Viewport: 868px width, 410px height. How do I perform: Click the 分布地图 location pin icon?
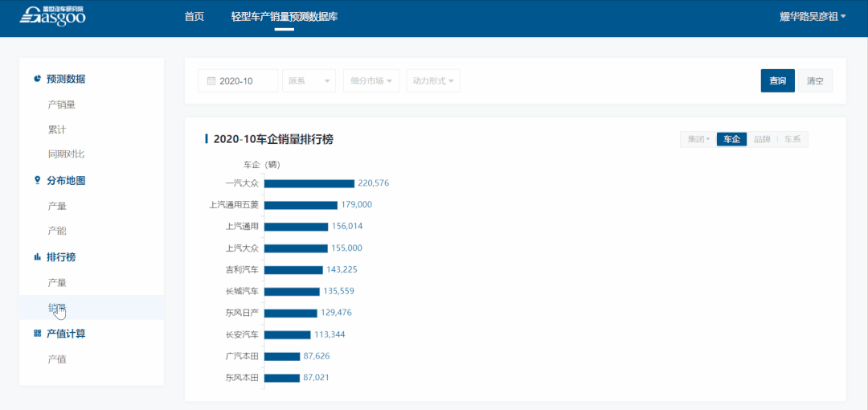[37, 180]
